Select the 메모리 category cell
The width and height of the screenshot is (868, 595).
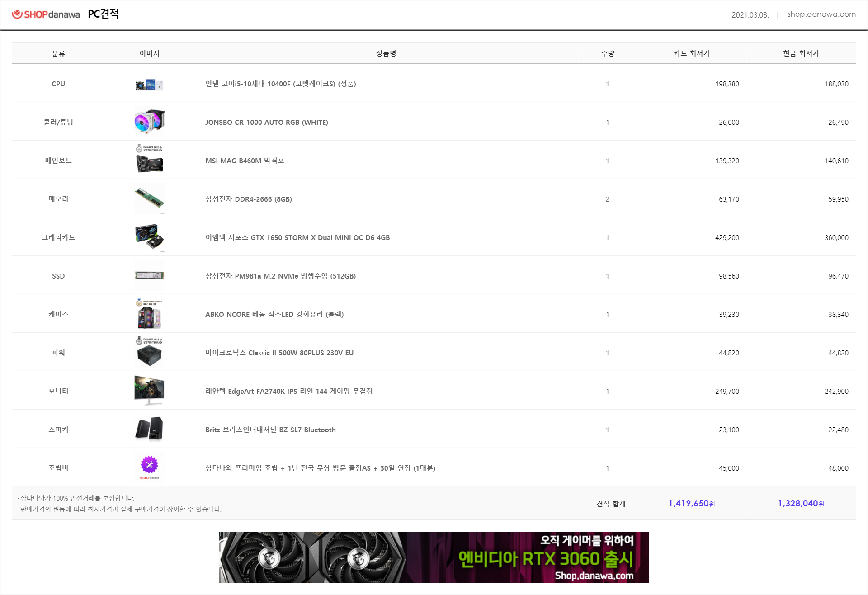(x=58, y=199)
